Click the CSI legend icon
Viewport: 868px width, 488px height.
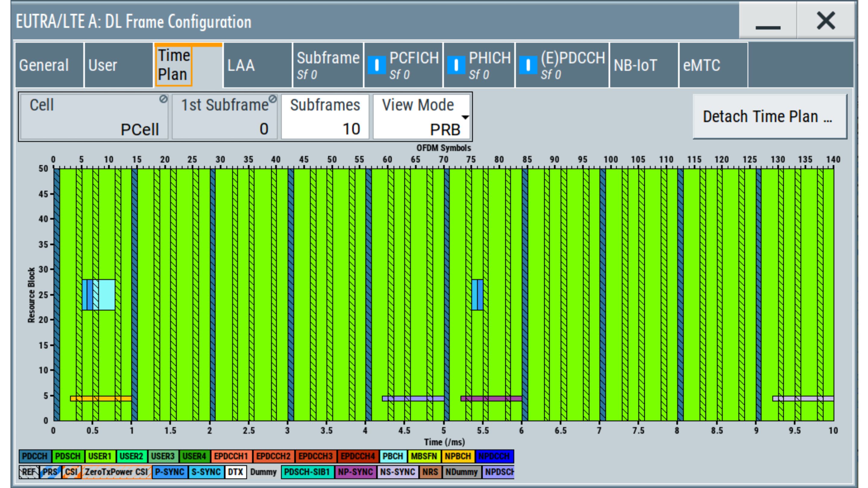(72, 472)
